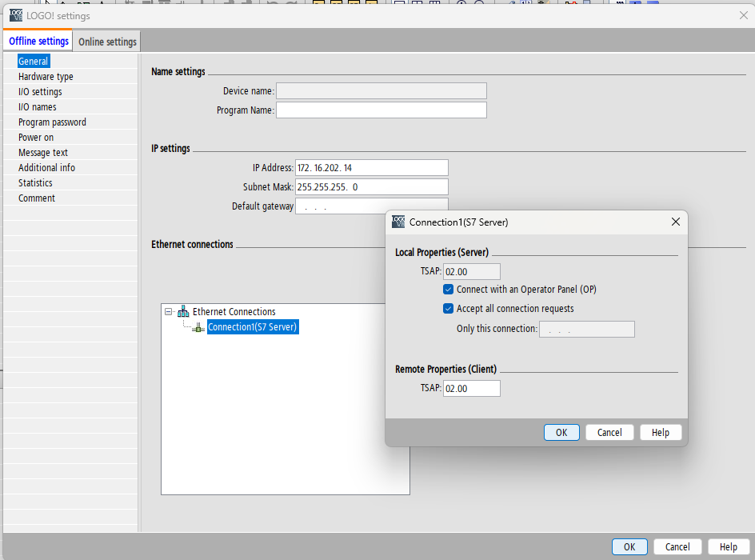Cancel the Connection1(S7 Server) dialog
The height and width of the screenshot is (560, 755).
click(x=609, y=432)
